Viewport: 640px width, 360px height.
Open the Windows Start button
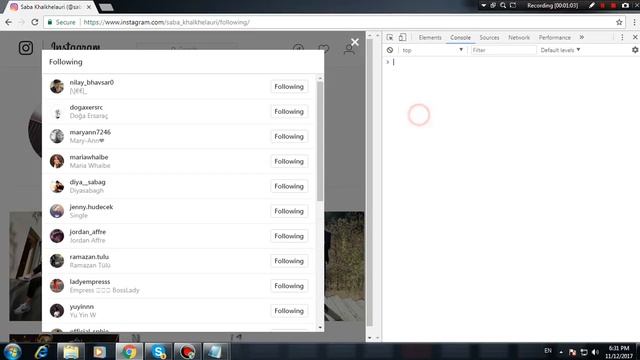click(x=12, y=351)
